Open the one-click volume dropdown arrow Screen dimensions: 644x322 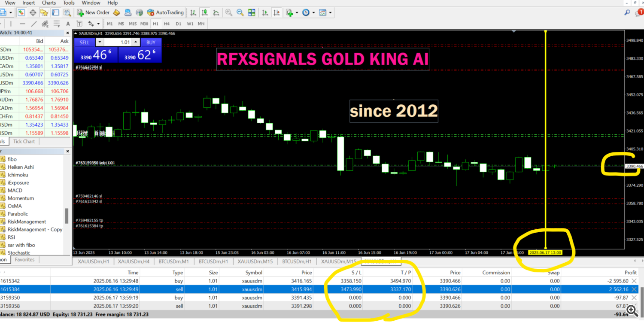[x=100, y=42]
